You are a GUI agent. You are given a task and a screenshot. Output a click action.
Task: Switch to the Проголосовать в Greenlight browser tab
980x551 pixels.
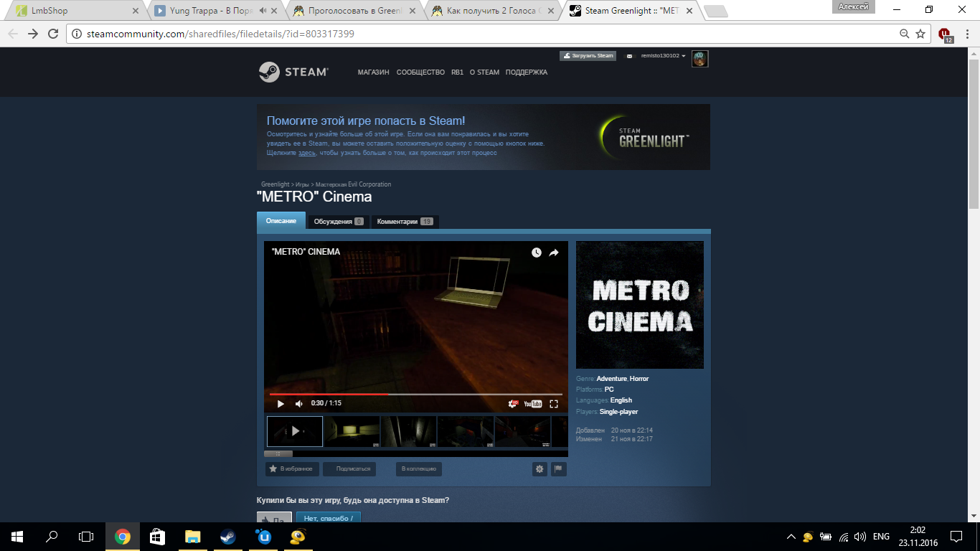354,11
